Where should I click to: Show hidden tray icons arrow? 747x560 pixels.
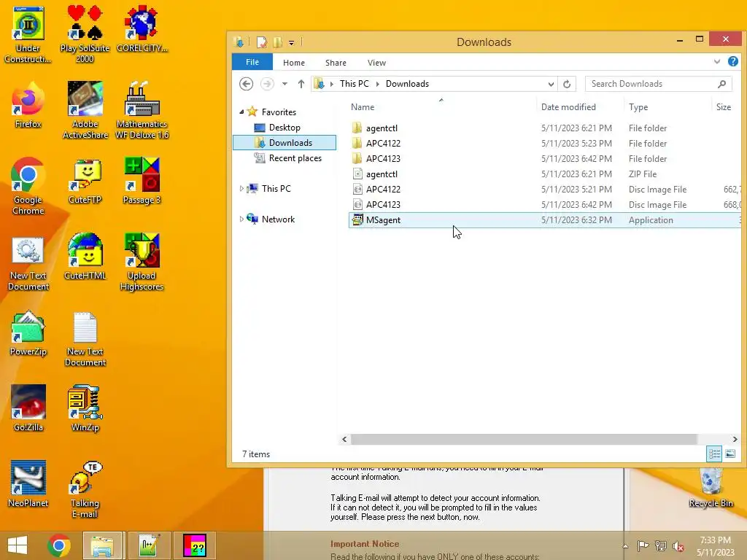tap(625, 546)
